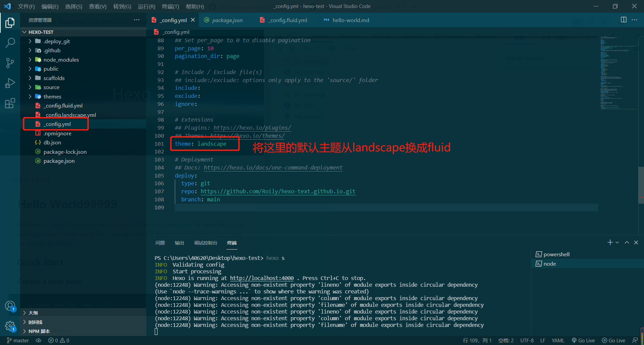This screenshot has height=345, width=644.
Task: Switch to the 输出 panel tab
Action: click(179, 243)
